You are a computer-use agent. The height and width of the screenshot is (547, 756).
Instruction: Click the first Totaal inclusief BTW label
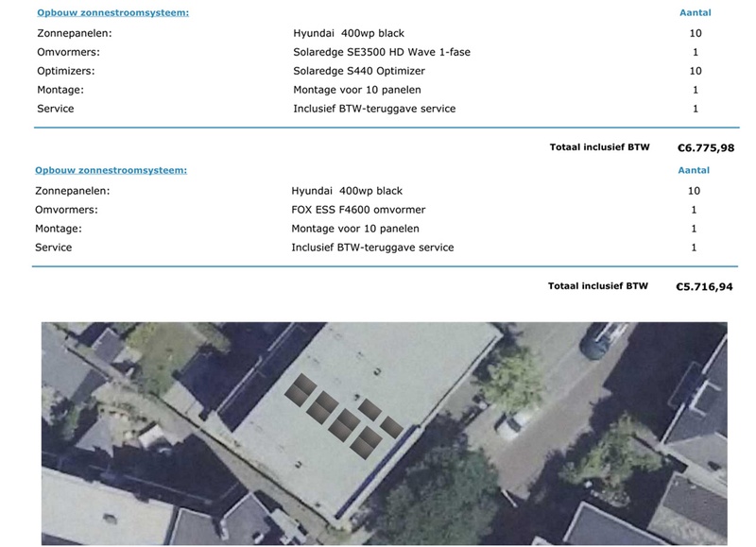(598, 146)
